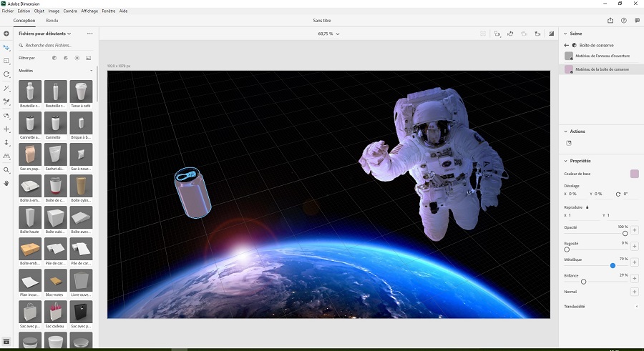
Task: Select the rotate tool
Action: click(x=6, y=74)
